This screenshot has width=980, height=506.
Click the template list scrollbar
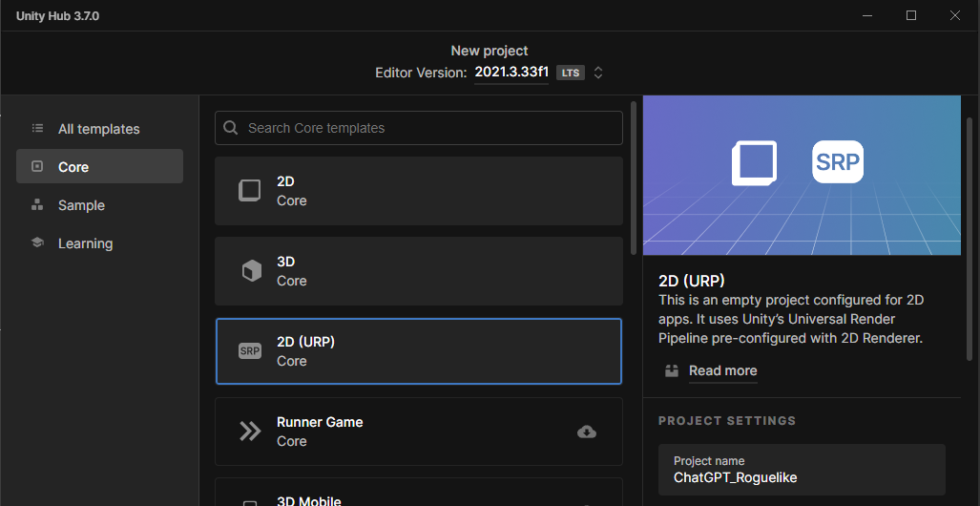634,179
